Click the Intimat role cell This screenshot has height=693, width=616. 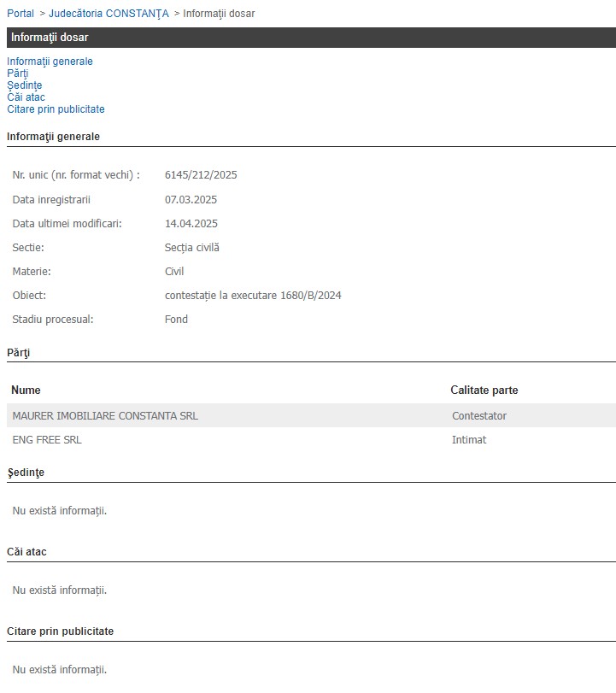(x=469, y=440)
